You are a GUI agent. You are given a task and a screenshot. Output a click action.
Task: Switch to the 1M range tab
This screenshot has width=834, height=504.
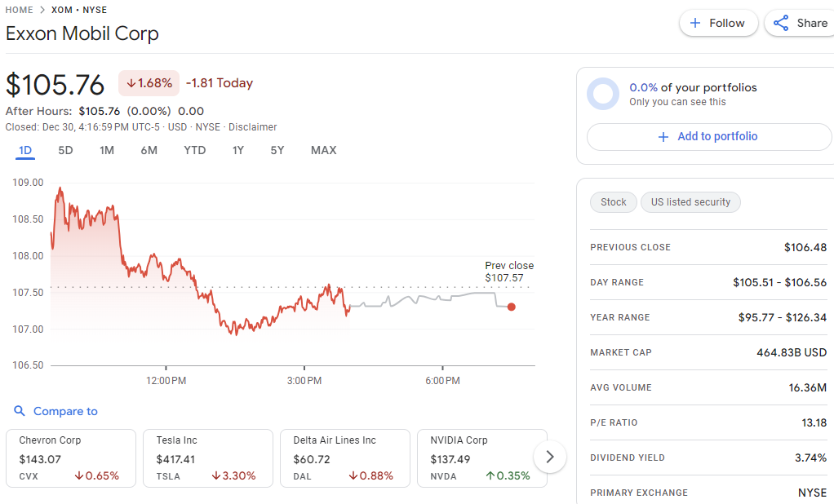point(107,150)
